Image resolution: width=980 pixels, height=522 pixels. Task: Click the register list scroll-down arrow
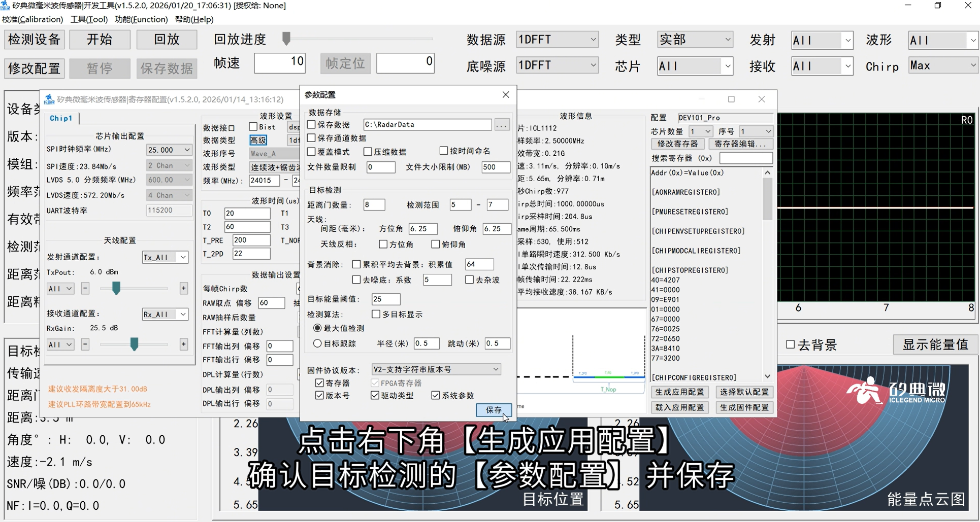pyautogui.click(x=767, y=376)
